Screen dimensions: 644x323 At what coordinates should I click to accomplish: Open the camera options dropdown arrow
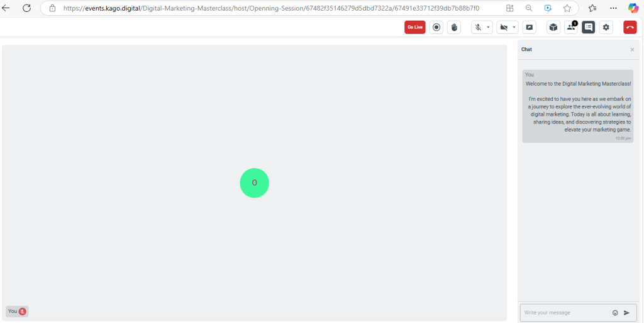click(x=514, y=27)
